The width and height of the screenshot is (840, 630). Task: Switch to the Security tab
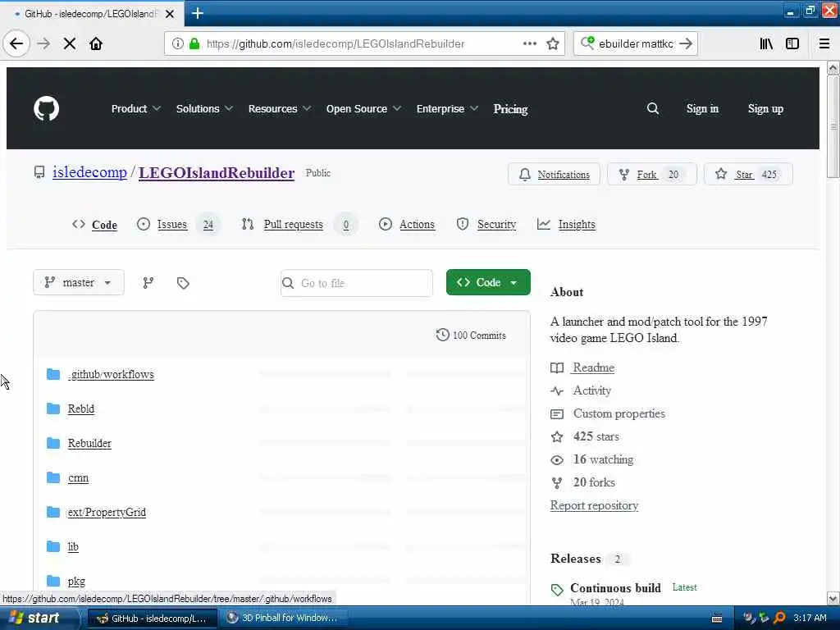click(x=486, y=225)
